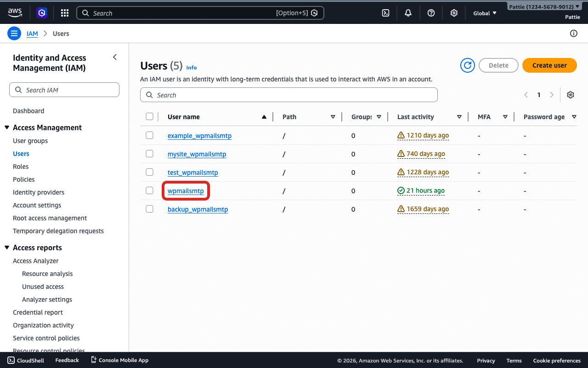The width and height of the screenshot is (588, 368).
Task: Open Roles in the sidebar
Action: [x=21, y=167]
